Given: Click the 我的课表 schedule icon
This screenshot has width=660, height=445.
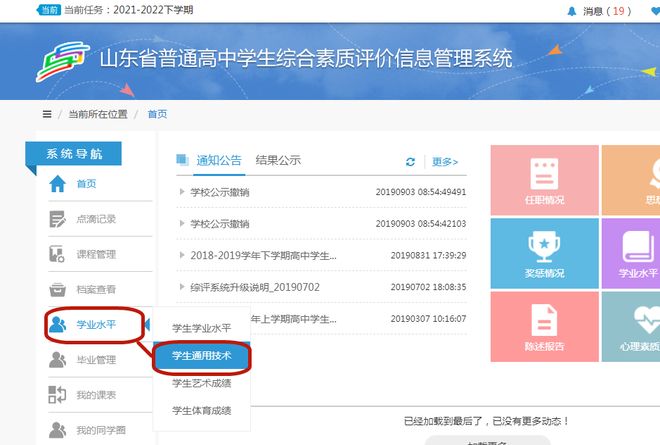Looking at the screenshot, I should click(x=57, y=395).
